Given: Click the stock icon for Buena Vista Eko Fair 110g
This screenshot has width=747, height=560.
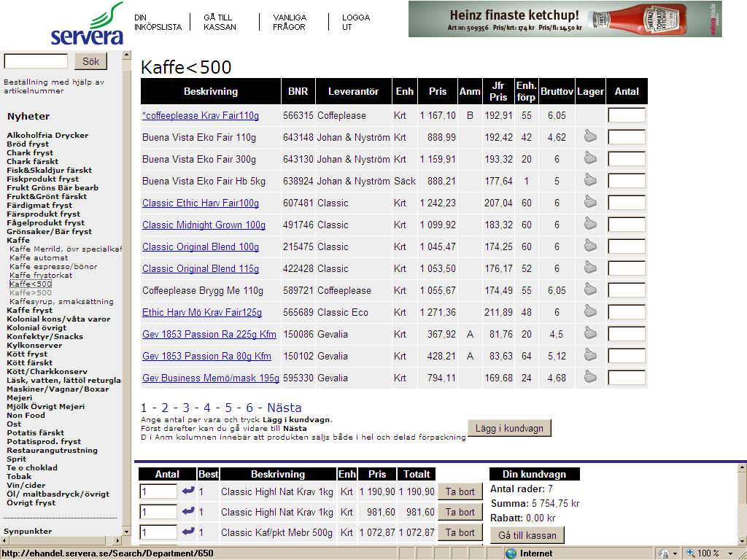Looking at the screenshot, I should click(590, 136).
